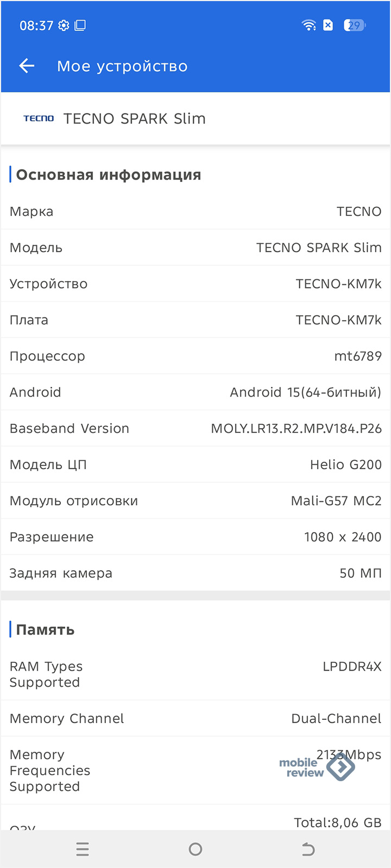Viewport: 391px width, 868px height.
Task: Tap the settings gear in status bar
Action: 64,25
